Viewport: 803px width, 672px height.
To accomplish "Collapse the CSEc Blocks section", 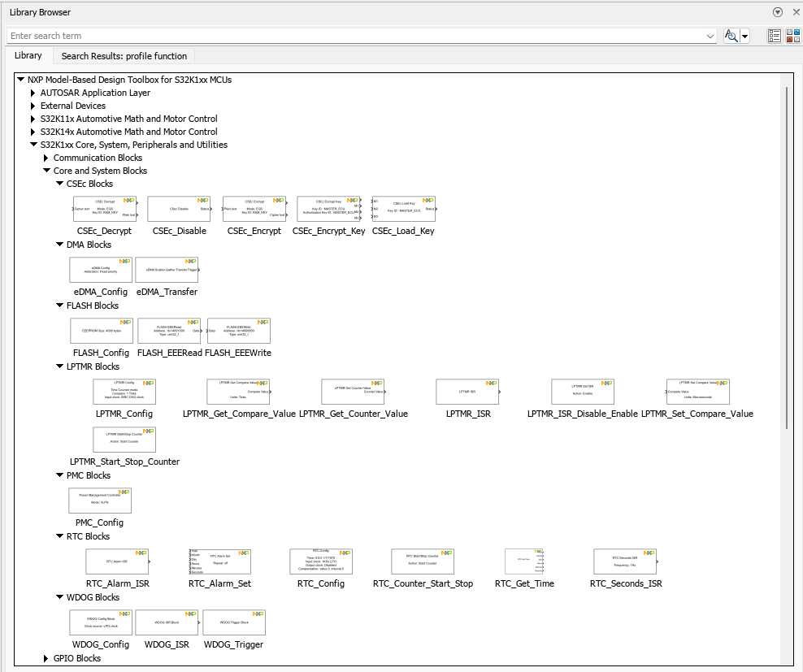I will point(59,184).
